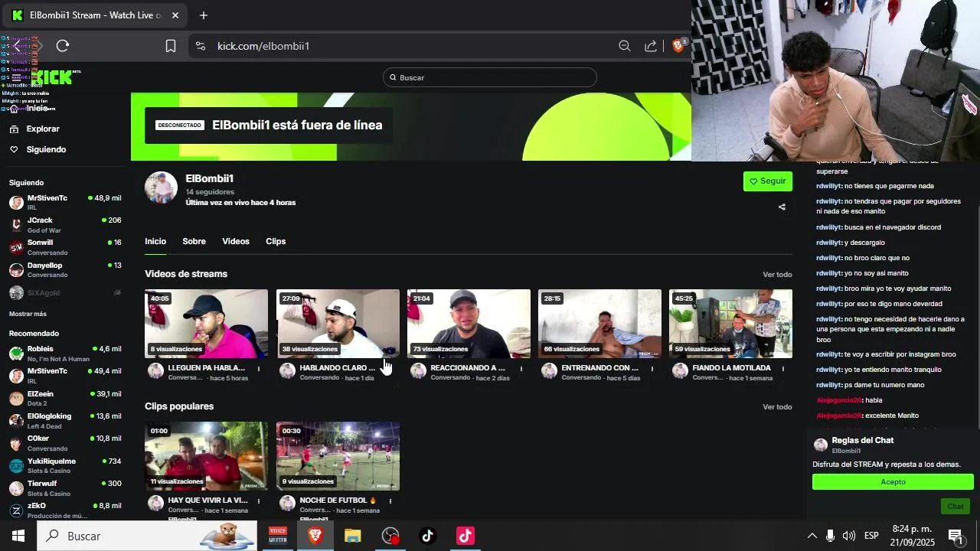
Task: Switch to the Inicio tab
Action: click(x=155, y=241)
